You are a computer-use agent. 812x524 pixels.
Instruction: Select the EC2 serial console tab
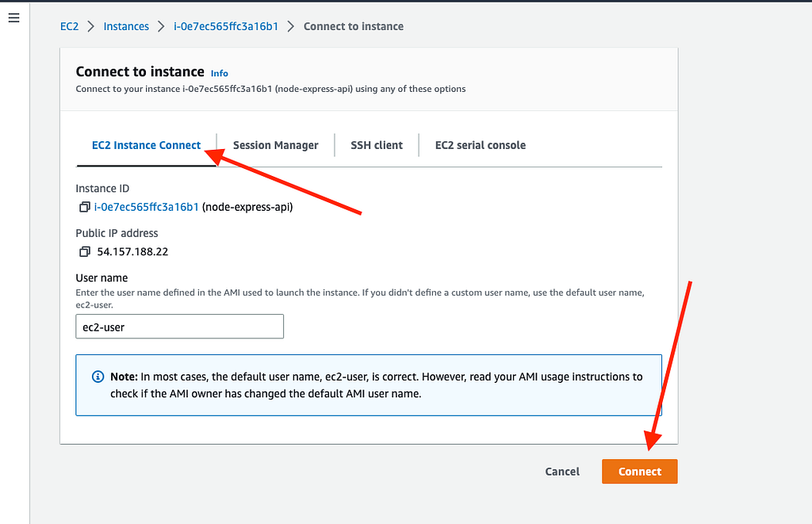click(x=480, y=145)
